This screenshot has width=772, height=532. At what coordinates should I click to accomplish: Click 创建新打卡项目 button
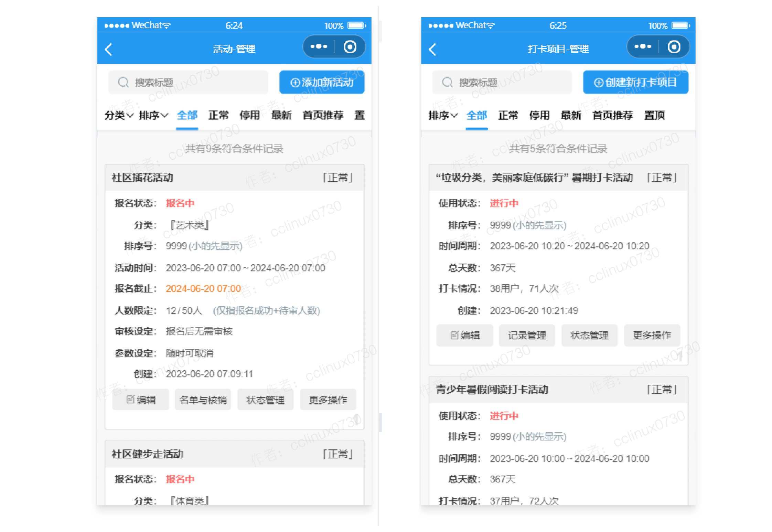[635, 82]
